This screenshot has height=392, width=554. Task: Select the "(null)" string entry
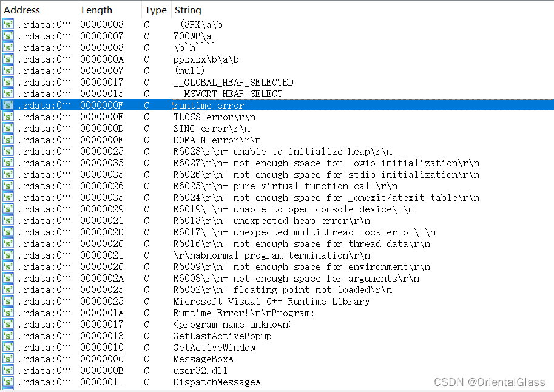[190, 71]
